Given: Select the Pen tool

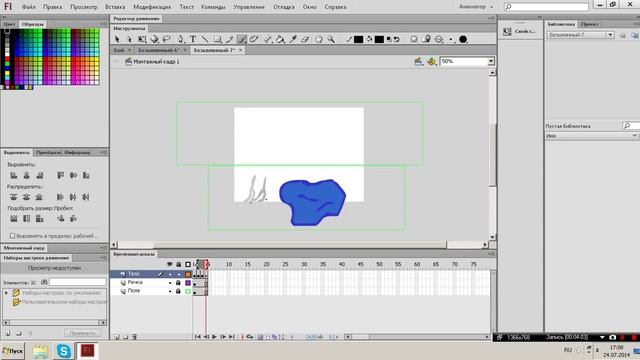Looking at the screenshot, I should tap(180, 39).
